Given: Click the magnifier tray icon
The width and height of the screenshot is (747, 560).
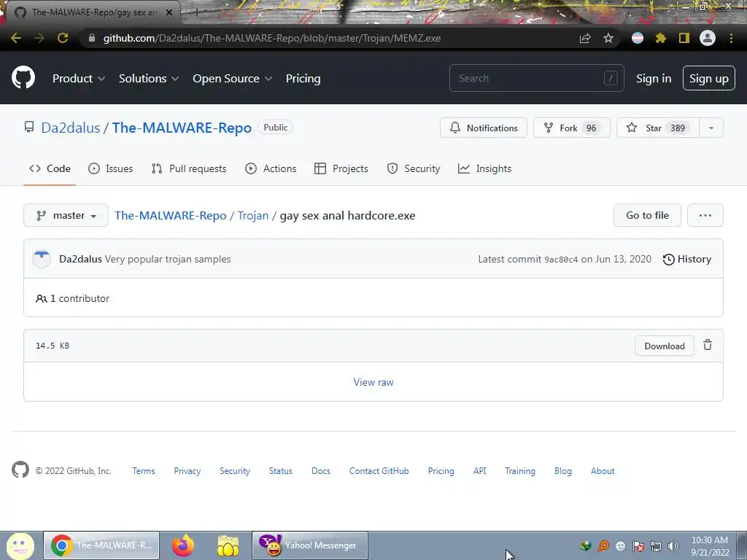Looking at the screenshot, I should point(603,546).
